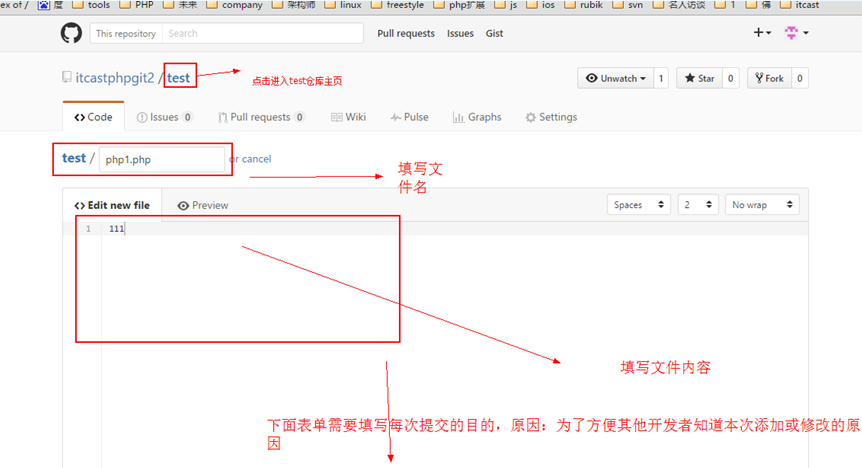
Task: Click the test breadcrumb link near filename
Action: point(74,158)
